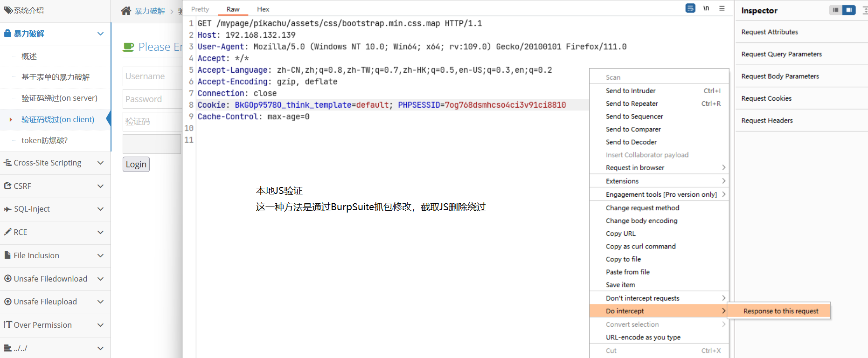Switch Inspector to right-docked layout
The width and height of the screenshot is (868, 358).
pyautogui.click(x=849, y=10)
